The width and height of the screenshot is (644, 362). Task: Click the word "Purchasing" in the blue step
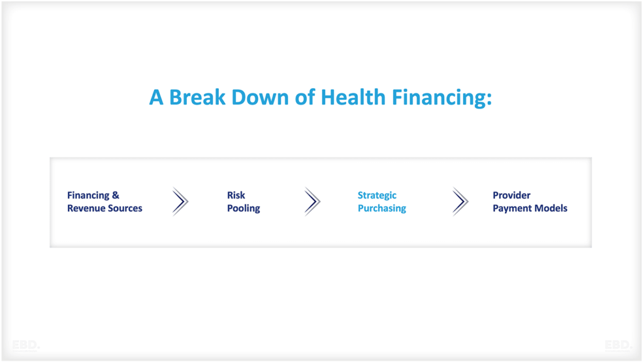click(382, 209)
